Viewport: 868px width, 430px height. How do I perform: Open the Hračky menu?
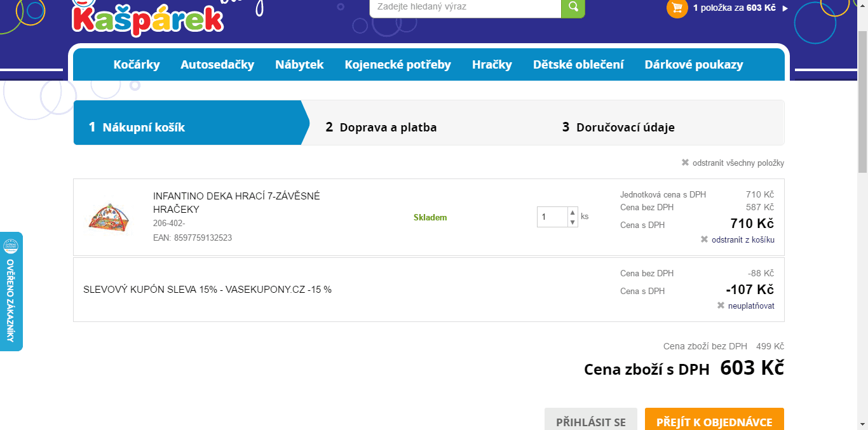coord(492,65)
